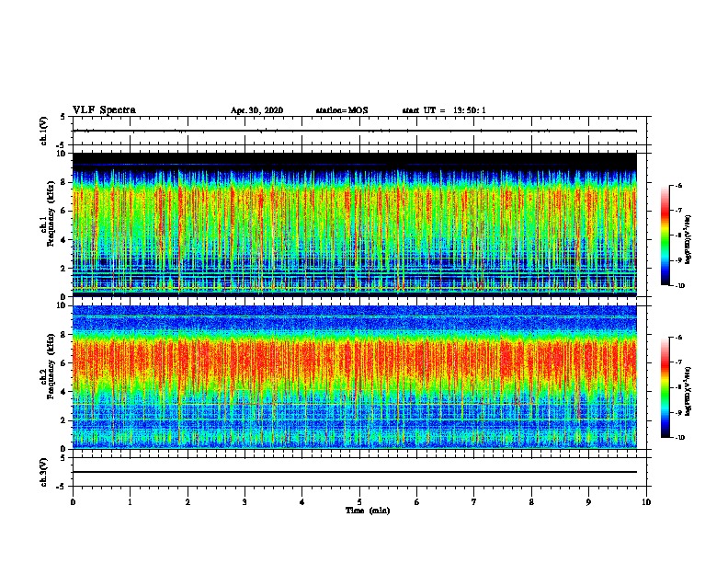Click the x-axis tick label "1"
This screenshot has height=563, width=728.
pos(130,502)
